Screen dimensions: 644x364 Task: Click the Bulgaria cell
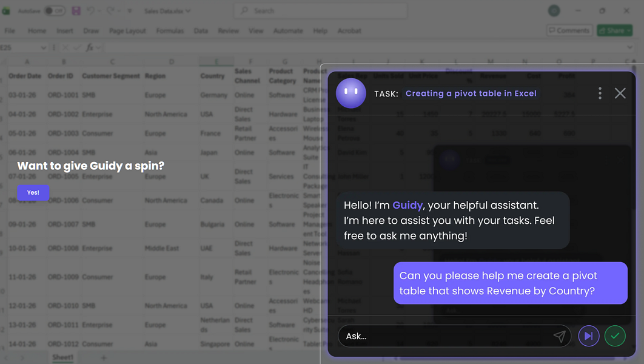coord(212,224)
